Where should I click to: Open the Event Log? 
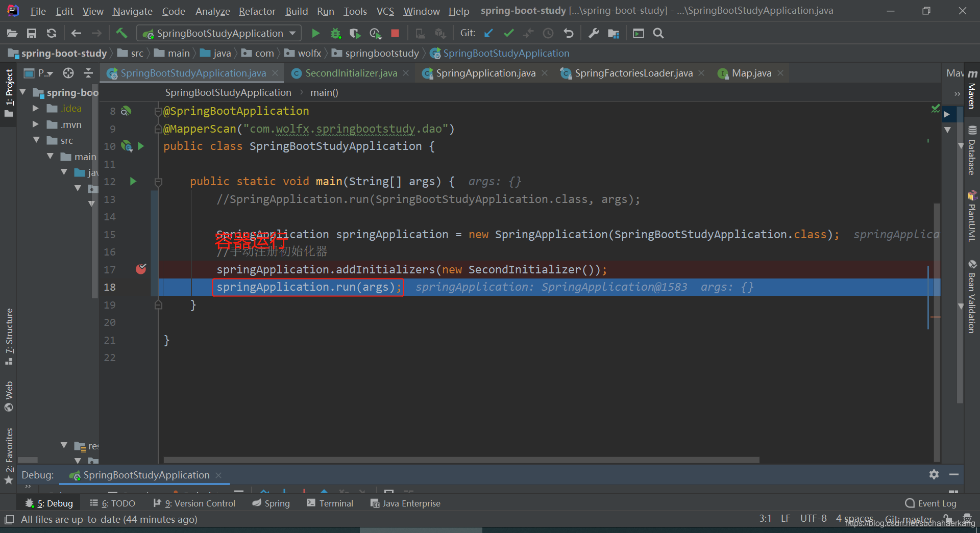pyautogui.click(x=931, y=503)
